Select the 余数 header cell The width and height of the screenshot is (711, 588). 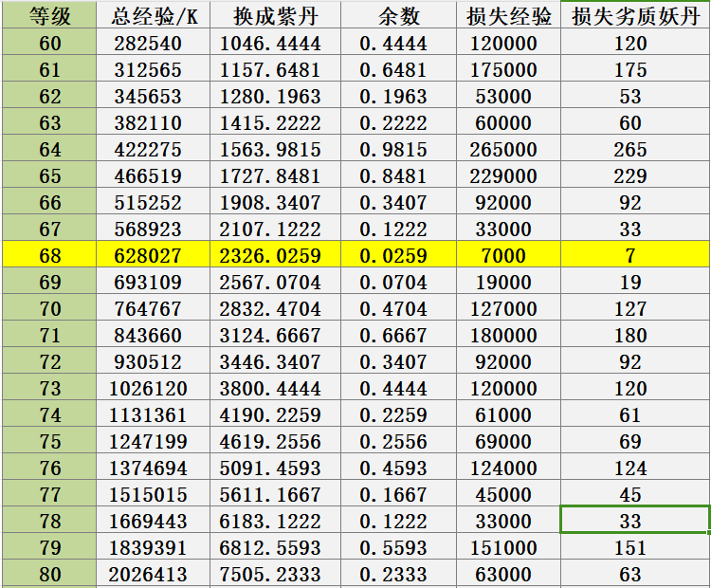tap(398, 16)
